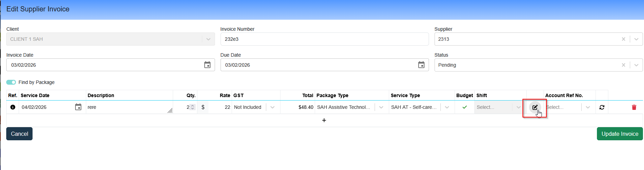Viewport: 644px width, 170px height.
Task: Clear the Supplier field with the X
Action: (623, 39)
